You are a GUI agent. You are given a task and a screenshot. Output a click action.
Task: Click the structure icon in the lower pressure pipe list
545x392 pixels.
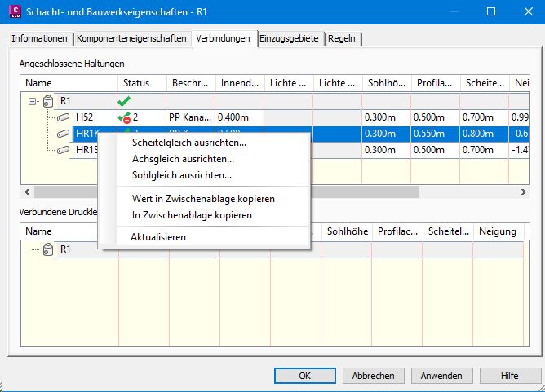pos(48,249)
